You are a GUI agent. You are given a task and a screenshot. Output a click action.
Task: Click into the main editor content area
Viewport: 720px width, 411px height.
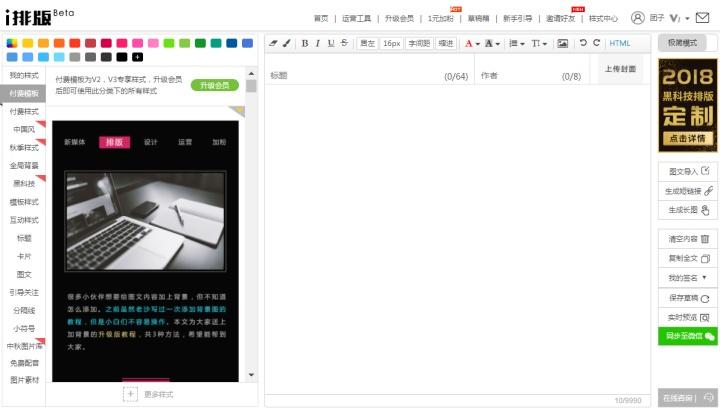pyautogui.click(x=457, y=239)
